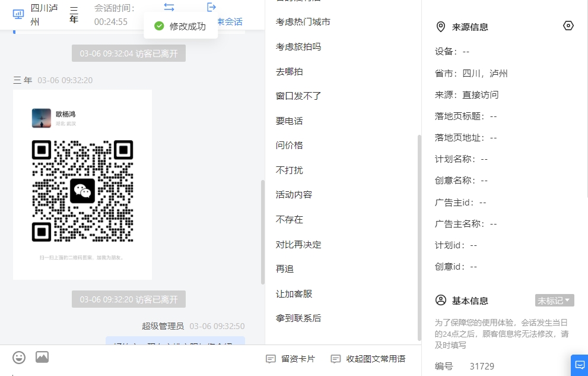The image size is (588, 376).
Task: Click the 计划名称 info row
Action: click(x=461, y=159)
